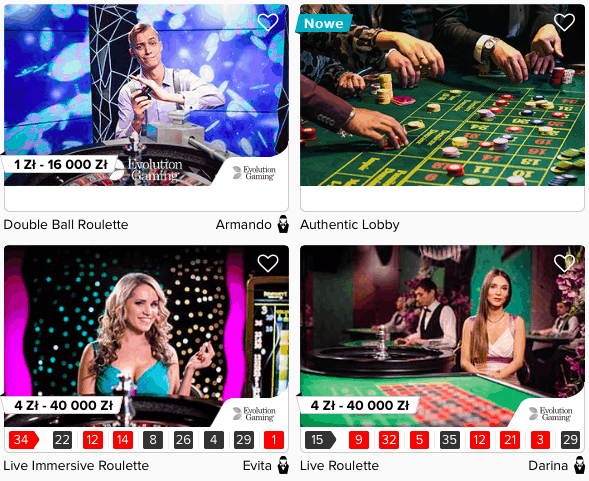Click latest result 34 on Immersive Roulette

(x=23, y=440)
